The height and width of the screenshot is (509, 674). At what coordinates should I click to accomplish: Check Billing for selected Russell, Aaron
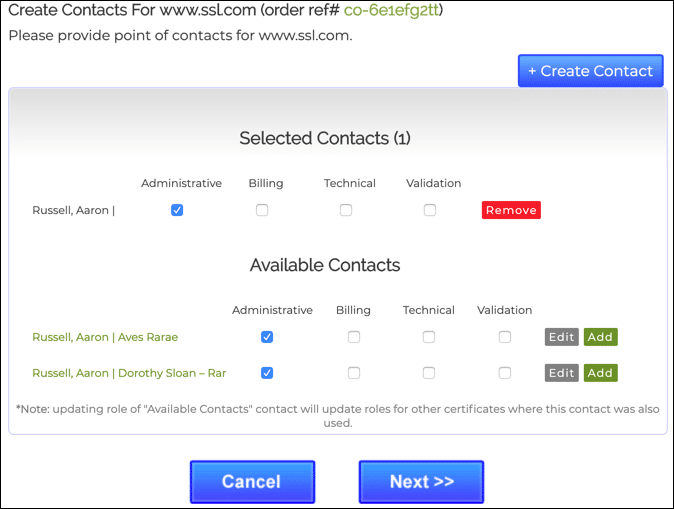pyautogui.click(x=262, y=210)
